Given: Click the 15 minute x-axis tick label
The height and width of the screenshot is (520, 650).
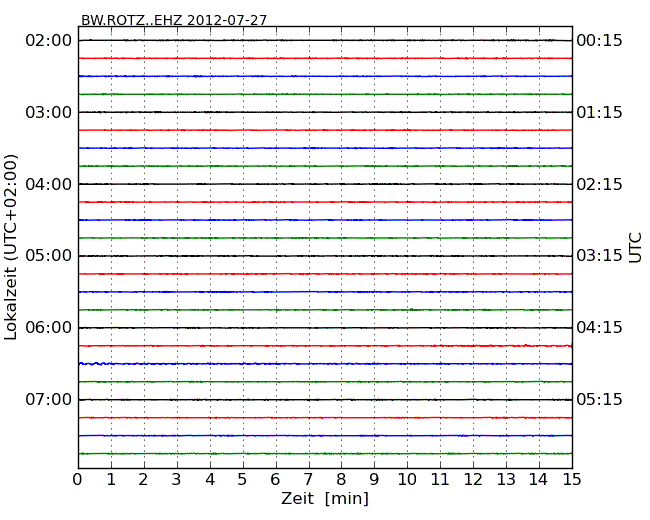Looking at the screenshot, I should pos(572,479).
